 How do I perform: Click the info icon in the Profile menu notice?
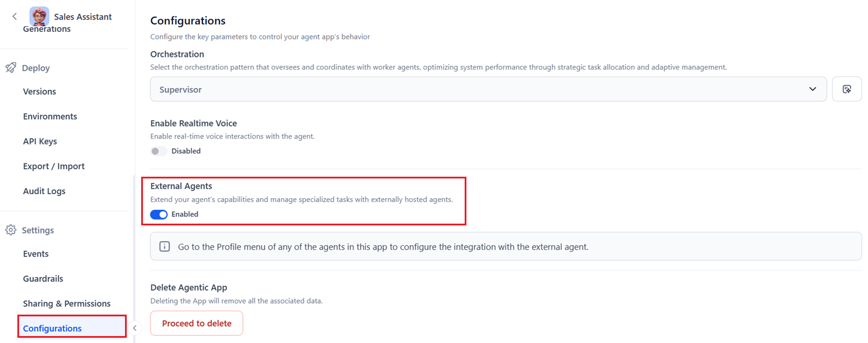164,247
